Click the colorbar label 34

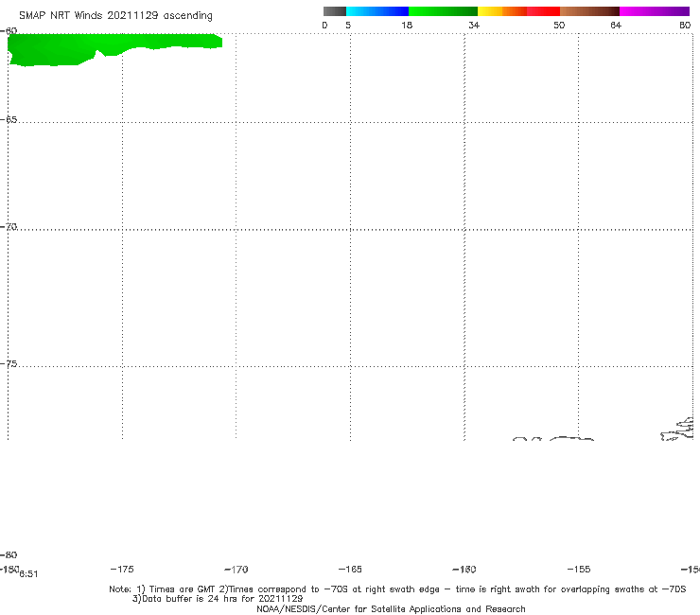[x=474, y=25]
